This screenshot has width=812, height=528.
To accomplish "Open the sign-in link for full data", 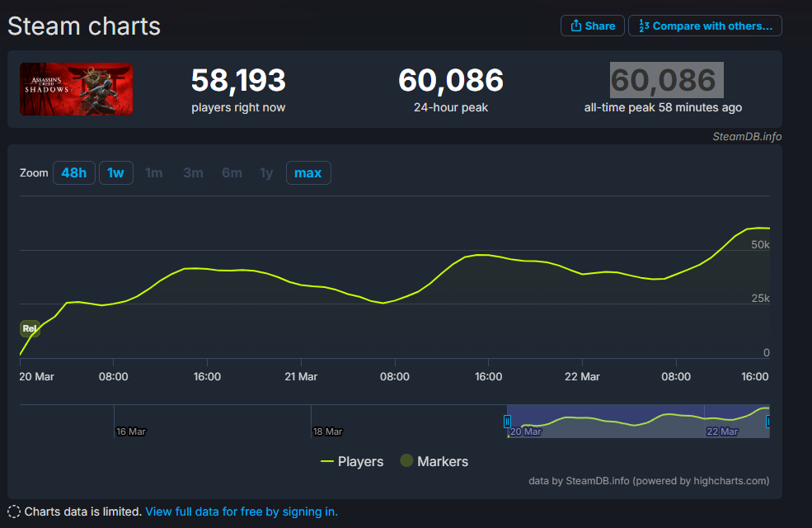I will 242,511.
